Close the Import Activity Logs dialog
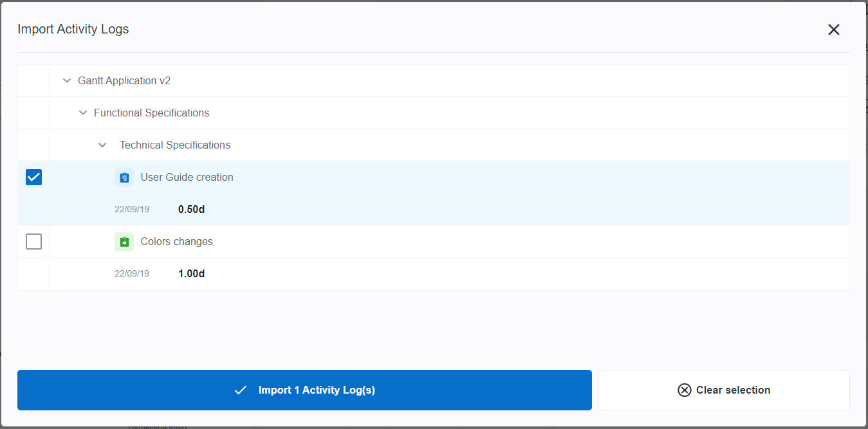868x429 pixels. 833,30
